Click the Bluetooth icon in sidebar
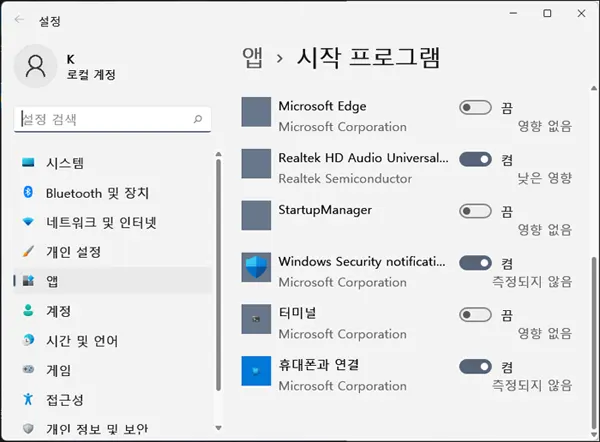This screenshot has width=600, height=442. pos(28,192)
